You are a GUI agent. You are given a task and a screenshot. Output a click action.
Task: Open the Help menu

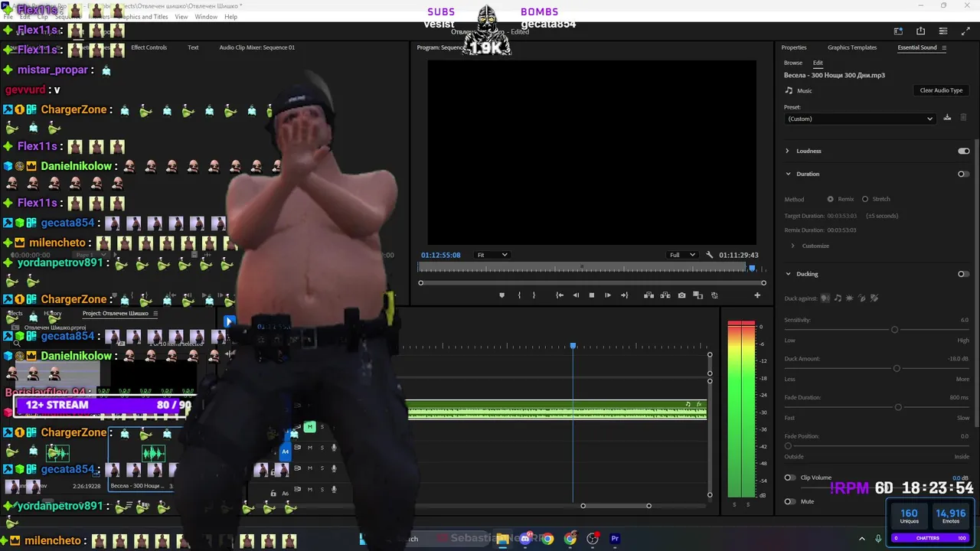coord(230,17)
